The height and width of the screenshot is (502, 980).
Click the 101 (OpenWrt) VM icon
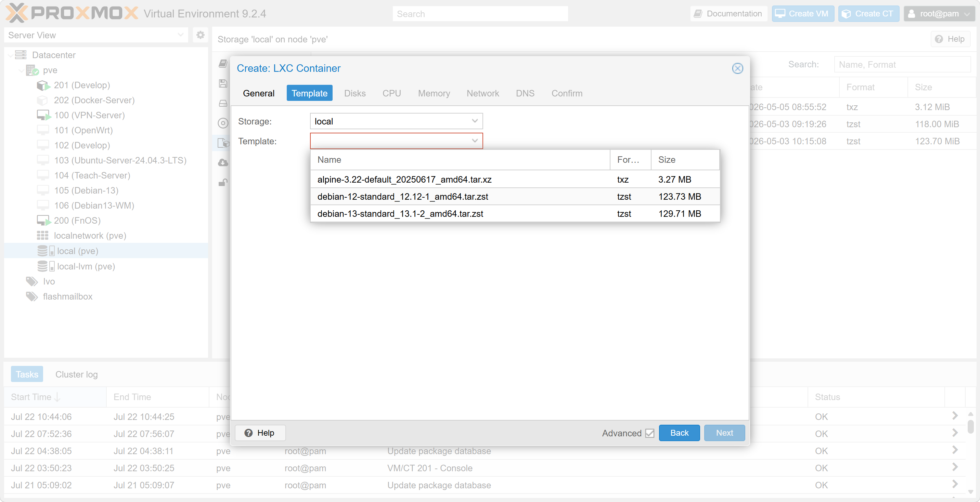pyautogui.click(x=43, y=130)
